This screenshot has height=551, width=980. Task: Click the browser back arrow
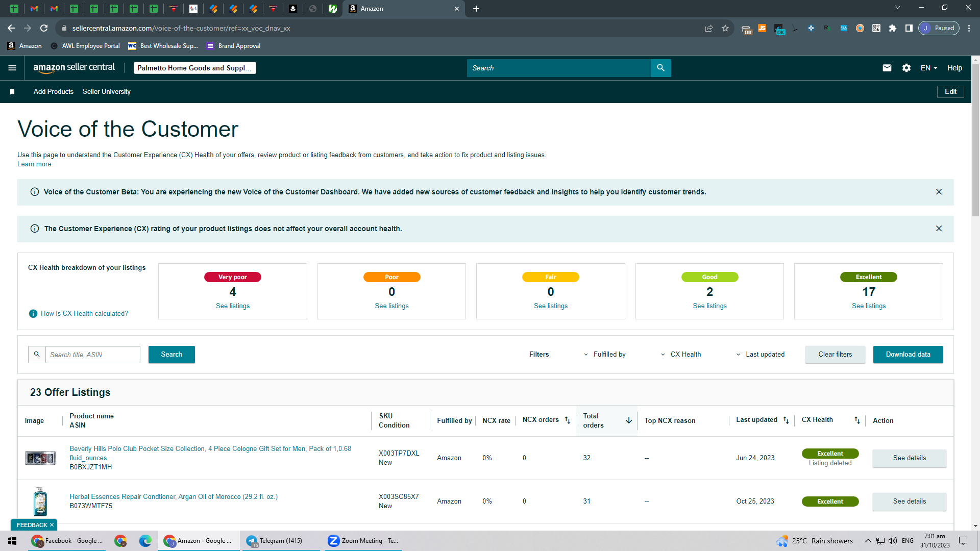[11, 28]
